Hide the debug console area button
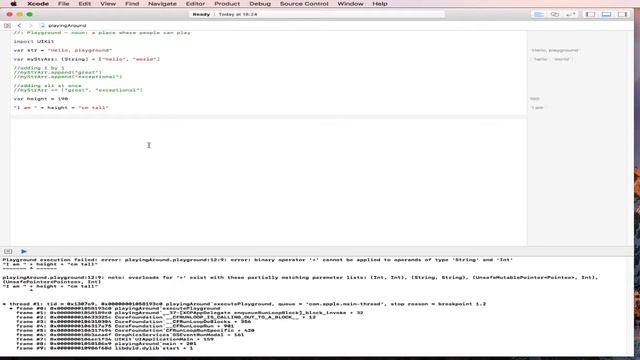The height and width of the screenshot is (360, 640). (x=8, y=251)
